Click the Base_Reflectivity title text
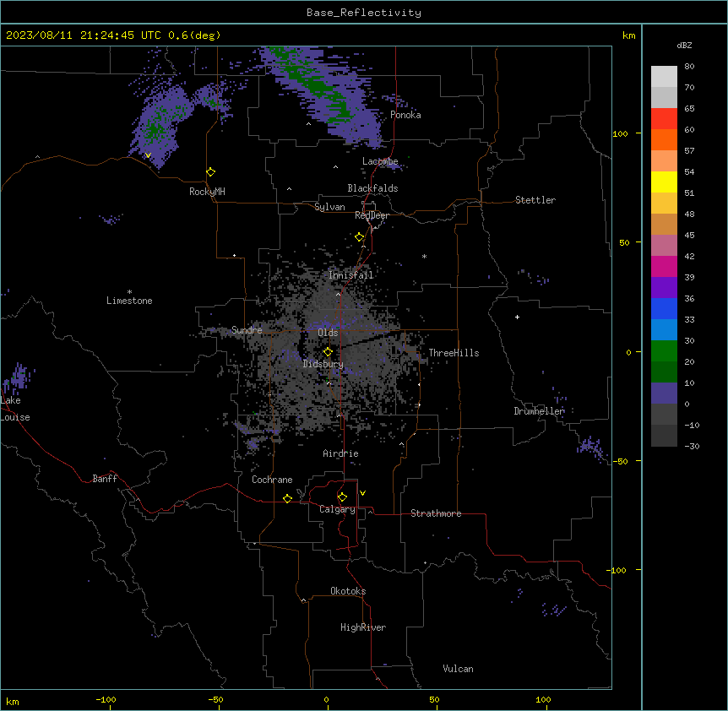728x711 pixels. tap(364, 13)
